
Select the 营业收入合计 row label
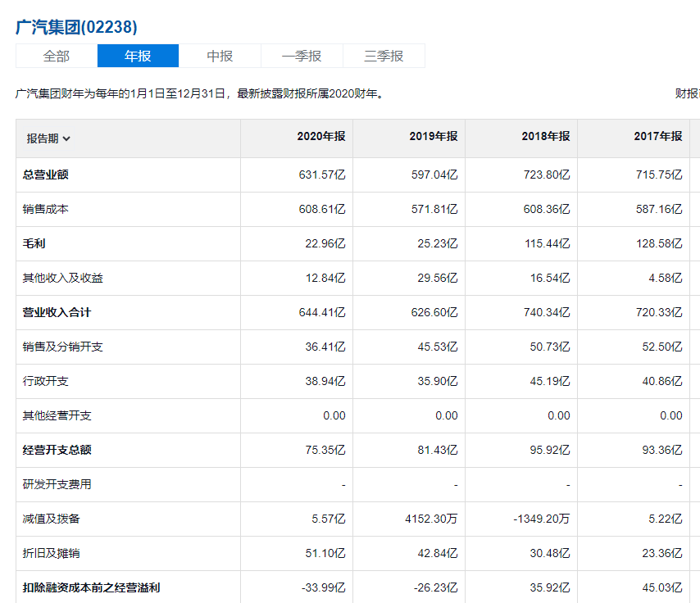[57, 312]
